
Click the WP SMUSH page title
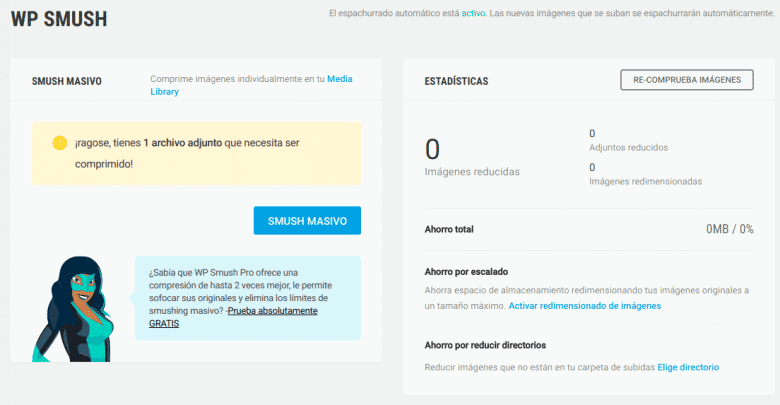[x=59, y=19]
